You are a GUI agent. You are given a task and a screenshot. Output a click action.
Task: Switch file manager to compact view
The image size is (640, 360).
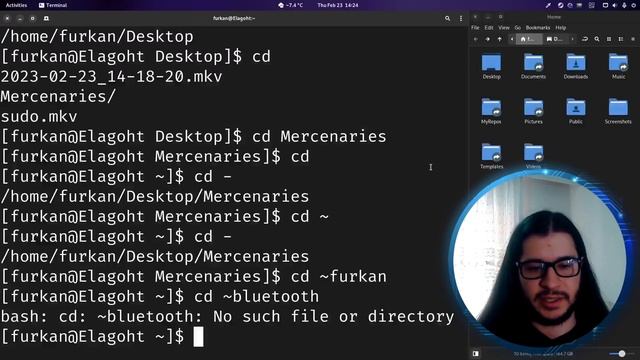(633, 39)
